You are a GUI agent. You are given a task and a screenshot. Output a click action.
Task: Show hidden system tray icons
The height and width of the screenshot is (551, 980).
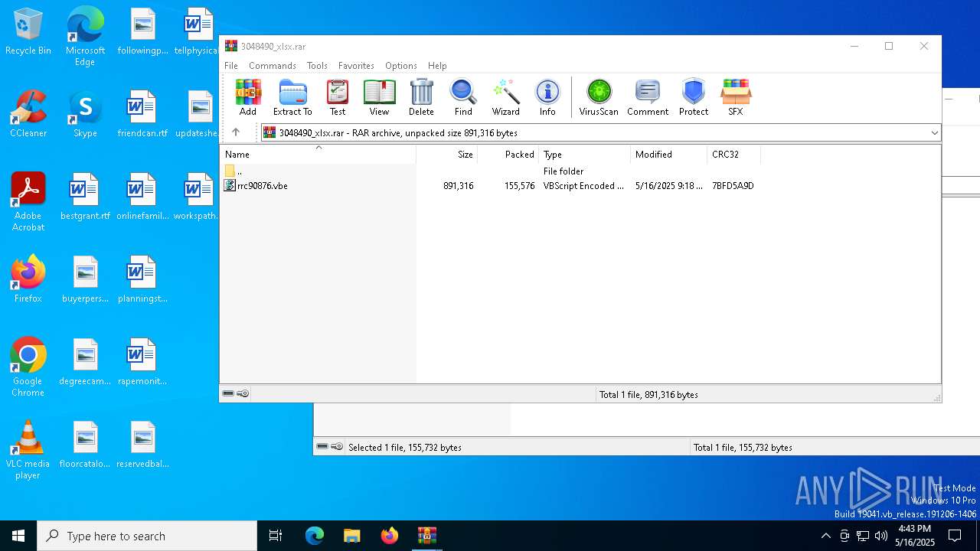(825, 536)
